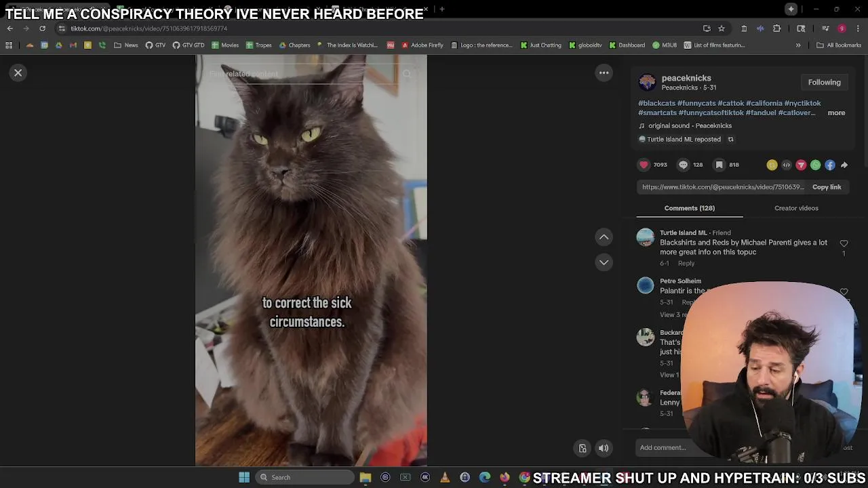The image size is (868, 488).
Task: Open comments via the speech bubble icon
Action: (x=683, y=165)
